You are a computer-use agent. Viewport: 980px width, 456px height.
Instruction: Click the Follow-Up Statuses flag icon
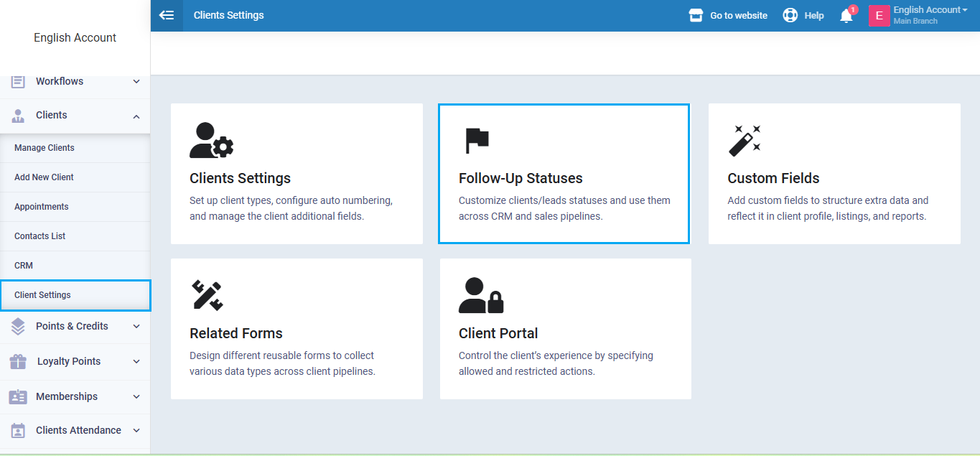point(477,140)
